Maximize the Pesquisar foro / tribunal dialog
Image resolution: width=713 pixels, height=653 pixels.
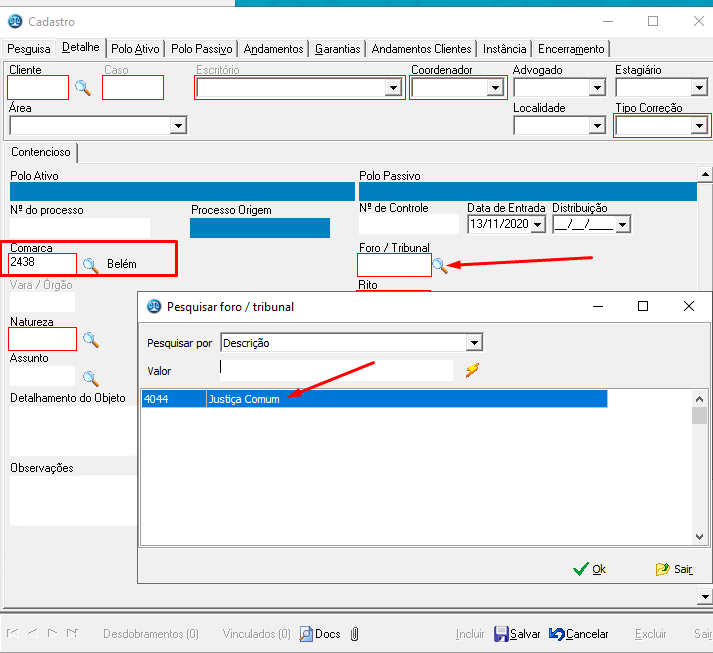pos(643,306)
